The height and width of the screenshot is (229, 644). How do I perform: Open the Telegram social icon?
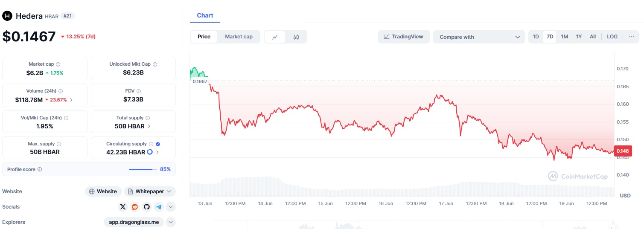159,207
